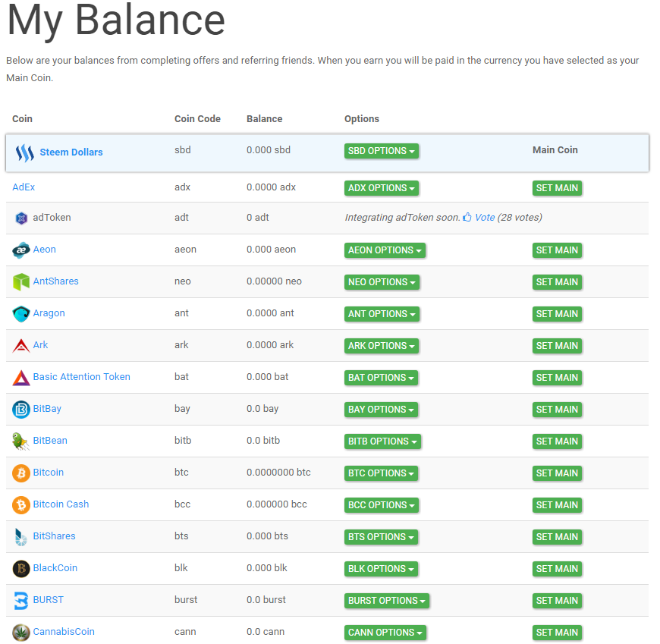Open the BAY OPTIONS dropdown
The height and width of the screenshot is (644, 660).
(x=381, y=410)
